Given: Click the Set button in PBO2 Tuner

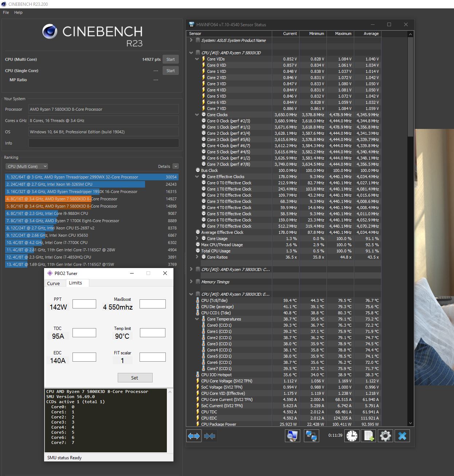Looking at the screenshot, I should 135,378.
